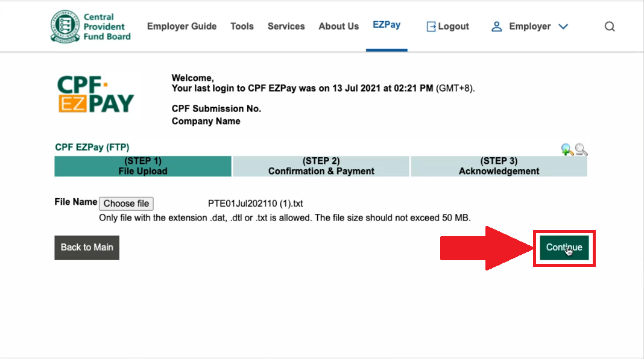Click the Choose file button
644x359 pixels.
pos(126,204)
